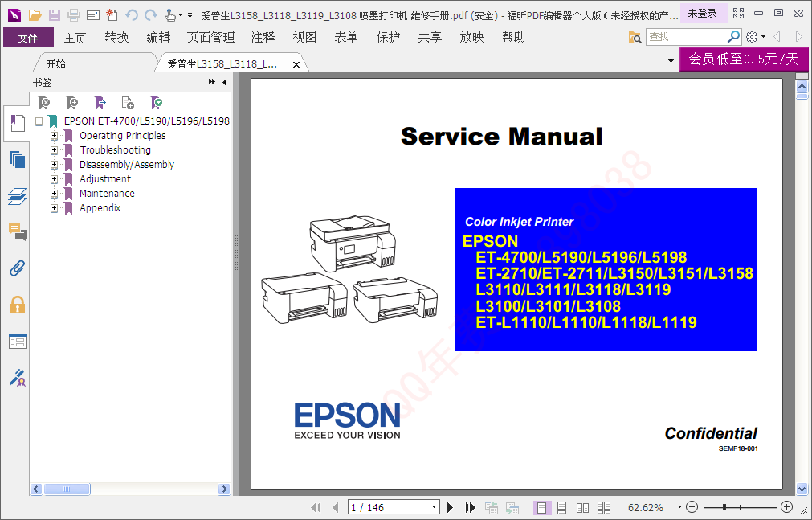Switch to the 转换 ribbon tab
This screenshot has width=812, height=520.
click(x=116, y=38)
